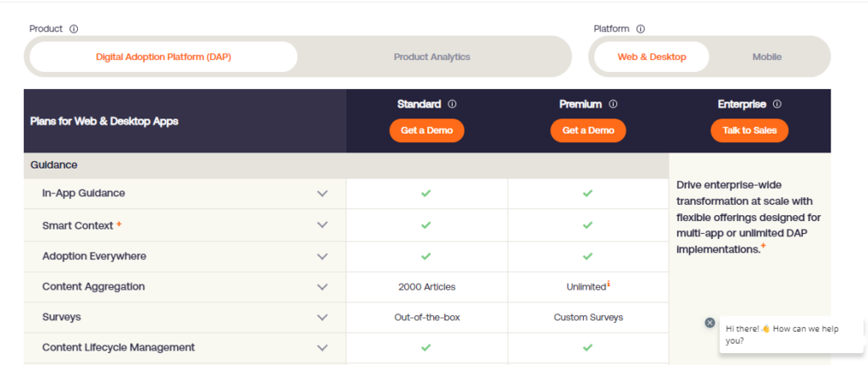Expand the In-App Guidance row chevron
Image resolution: width=868 pixels, height=365 pixels.
[322, 194]
